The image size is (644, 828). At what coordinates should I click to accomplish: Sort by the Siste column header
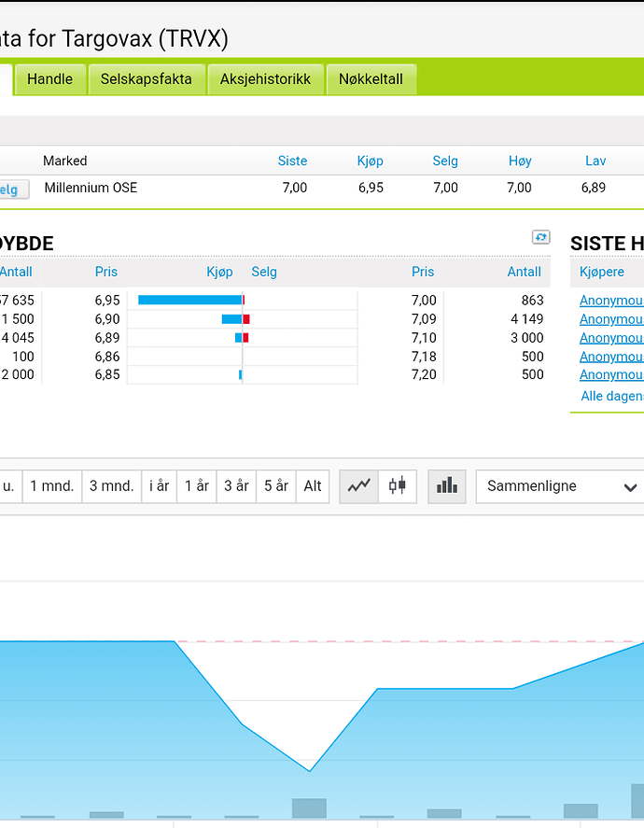coord(292,161)
